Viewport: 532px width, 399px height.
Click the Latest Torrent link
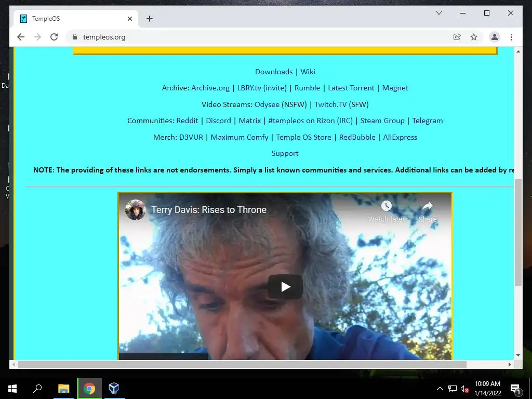[x=351, y=88]
